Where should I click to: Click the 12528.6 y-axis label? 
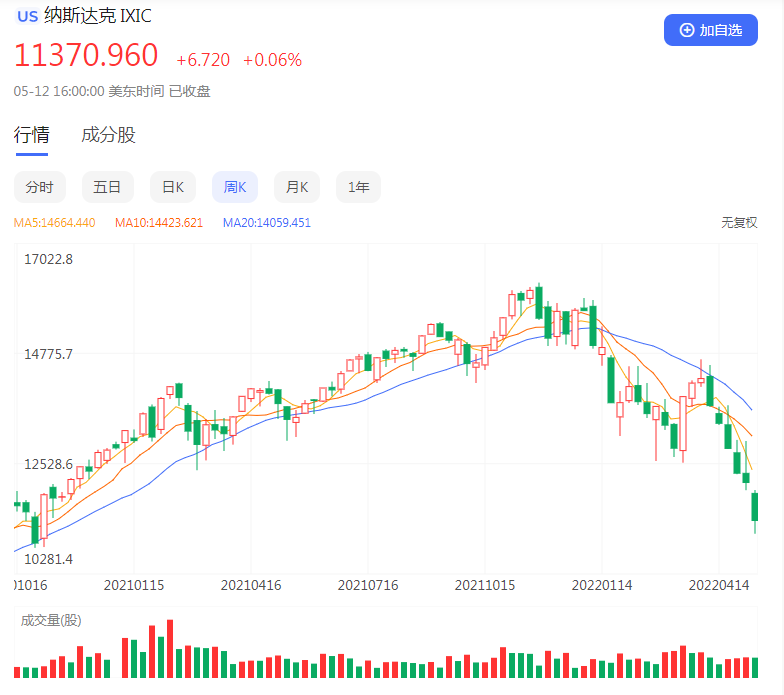pyautogui.click(x=48, y=464)
